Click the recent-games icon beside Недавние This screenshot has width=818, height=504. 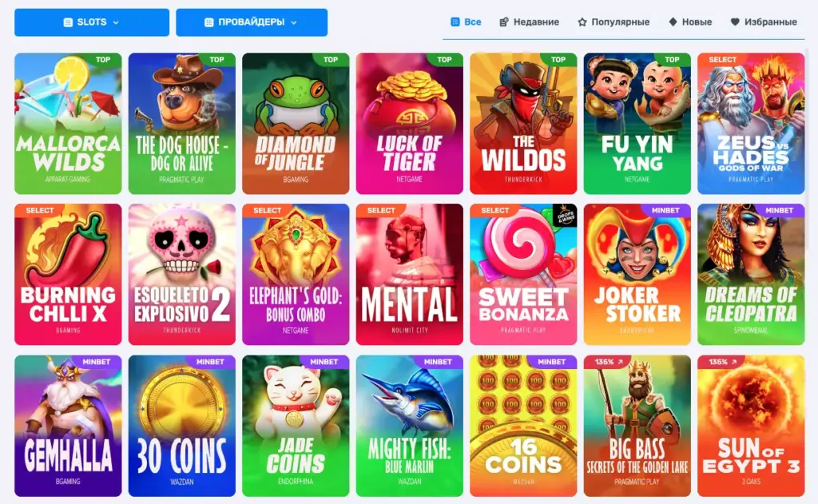(x=504, y=22)
